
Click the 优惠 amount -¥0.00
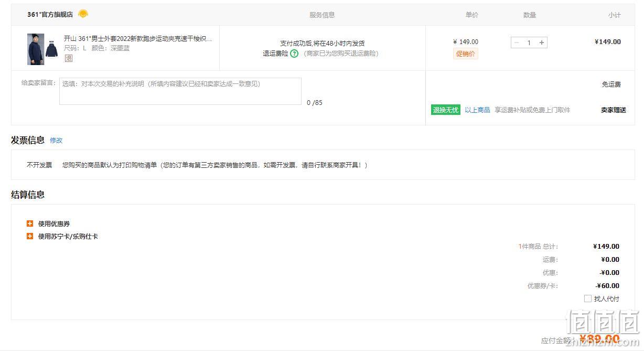point(609,273)
